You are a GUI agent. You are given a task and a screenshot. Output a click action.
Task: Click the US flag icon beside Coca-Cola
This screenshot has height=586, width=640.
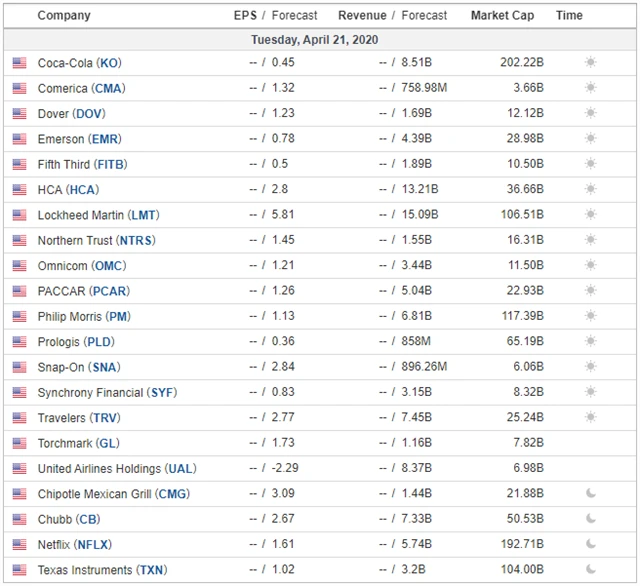[x=20, y=63]
